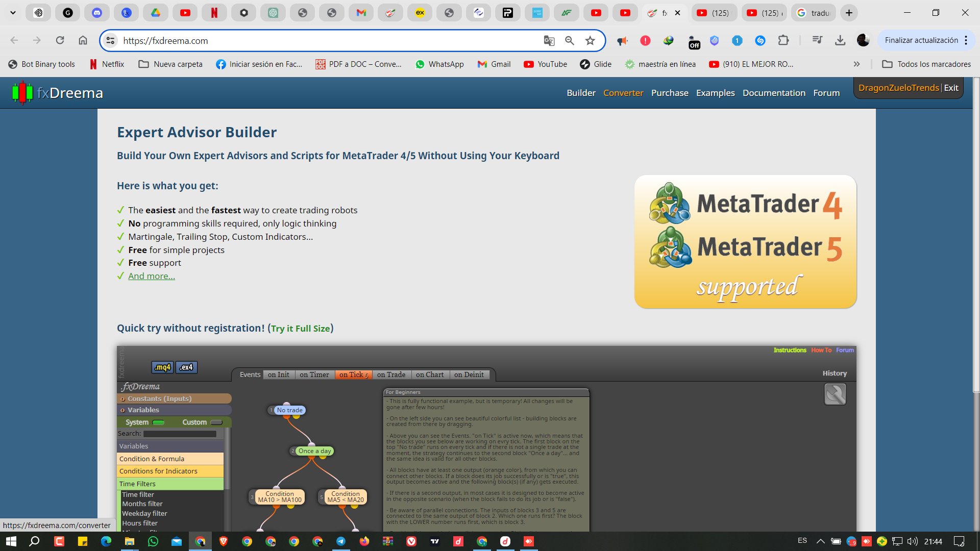
Task: Open WhatsApp from the taskbar
Action: [153, 541]
